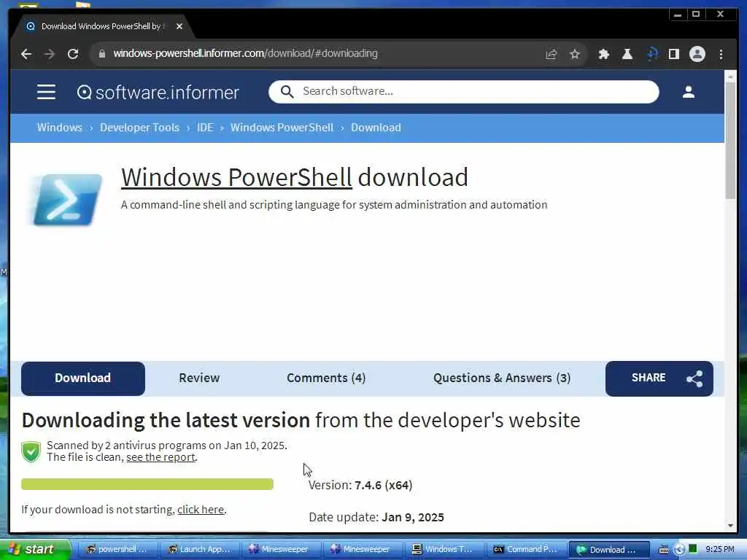Reload the current page
This screenshot has height=560, width=747.
tap(73, 54)
